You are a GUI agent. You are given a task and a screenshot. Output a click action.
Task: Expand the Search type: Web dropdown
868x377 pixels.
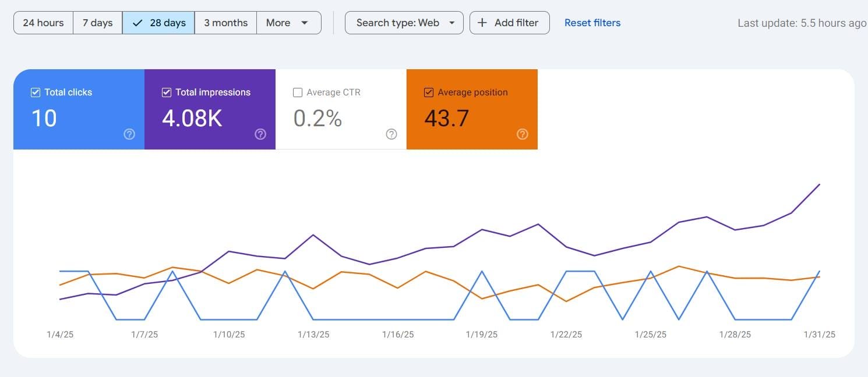click(x=404, y=23)
